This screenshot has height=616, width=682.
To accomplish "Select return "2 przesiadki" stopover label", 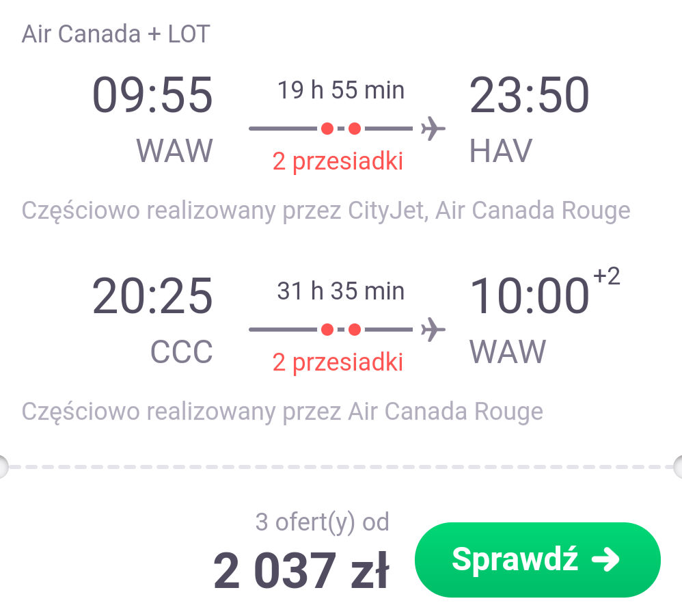I will coord(338,362).
